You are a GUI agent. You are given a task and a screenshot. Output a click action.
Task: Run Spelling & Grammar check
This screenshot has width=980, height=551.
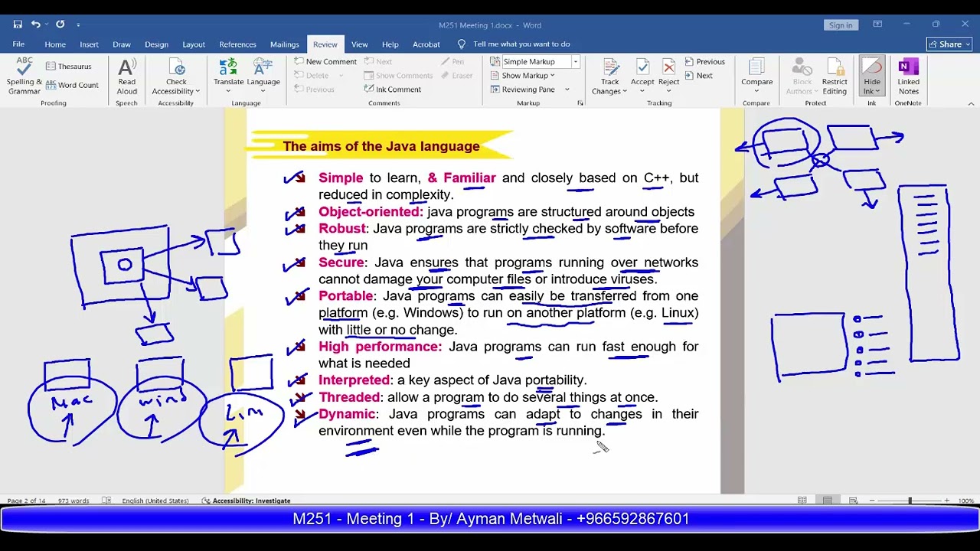(24, 77)
